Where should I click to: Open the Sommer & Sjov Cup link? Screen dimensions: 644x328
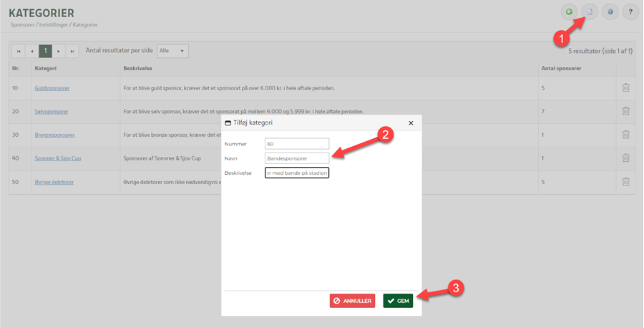click(x=57, y=158)
